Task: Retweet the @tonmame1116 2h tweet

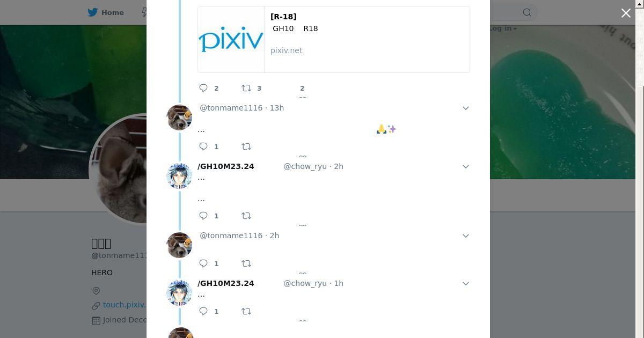Action: (246, 263)
